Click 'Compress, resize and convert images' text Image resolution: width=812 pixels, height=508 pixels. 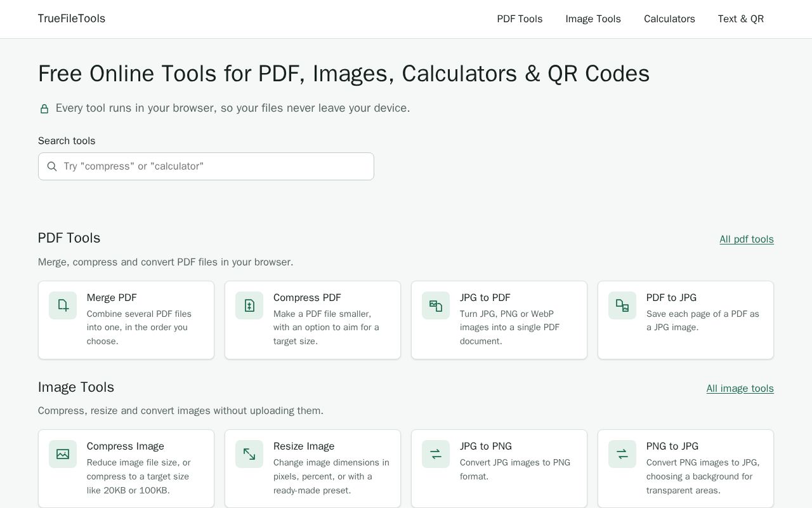pyautogui.click(x=181, y=411)
